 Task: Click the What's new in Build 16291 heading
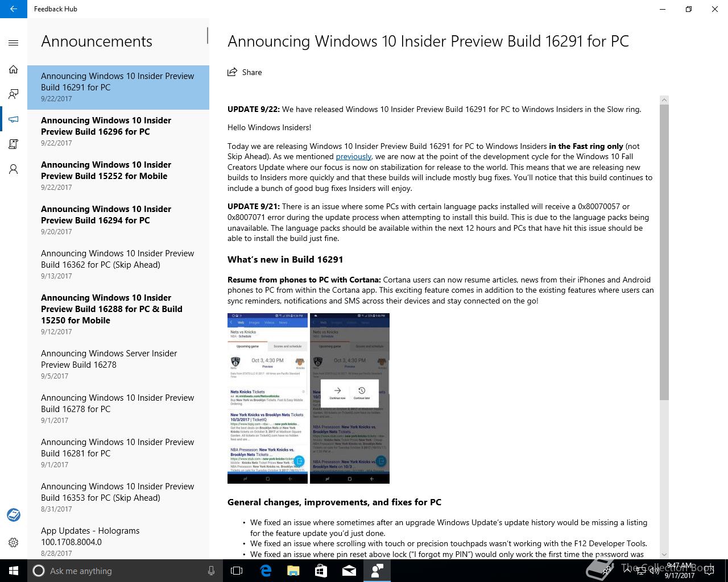coord(285,259)
